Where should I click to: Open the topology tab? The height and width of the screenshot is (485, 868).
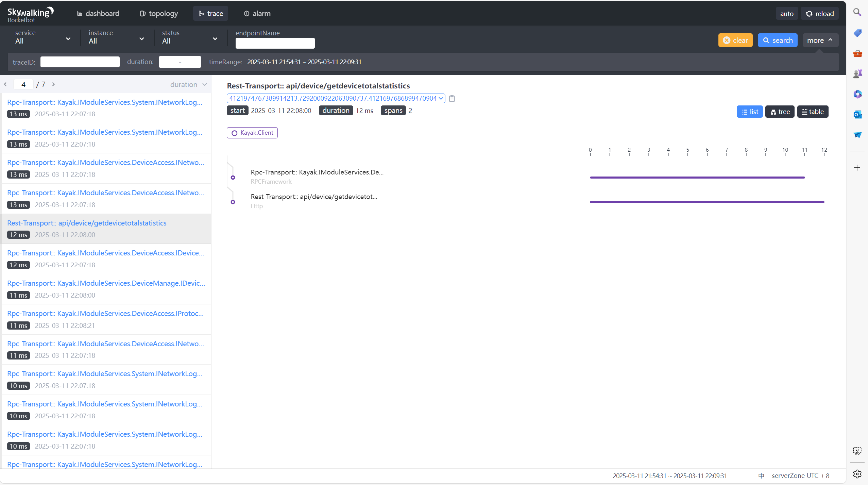coord(159,14)
